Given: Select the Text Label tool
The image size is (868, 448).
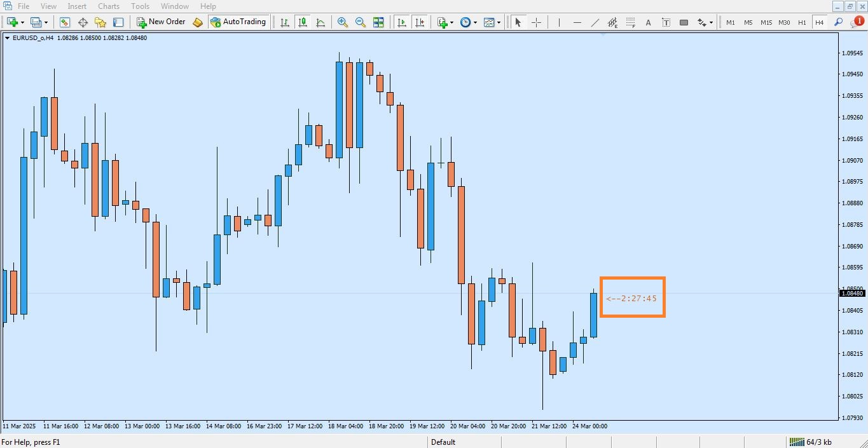Looking at the screenshot, I should 666,22.
